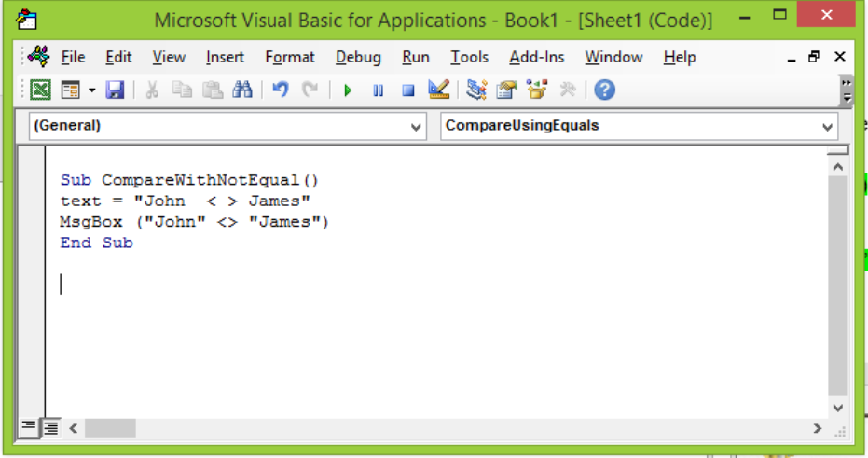This screenshot has height=458, width=868.
Task: Click the blue Help question mark icon
Action: 605,90
